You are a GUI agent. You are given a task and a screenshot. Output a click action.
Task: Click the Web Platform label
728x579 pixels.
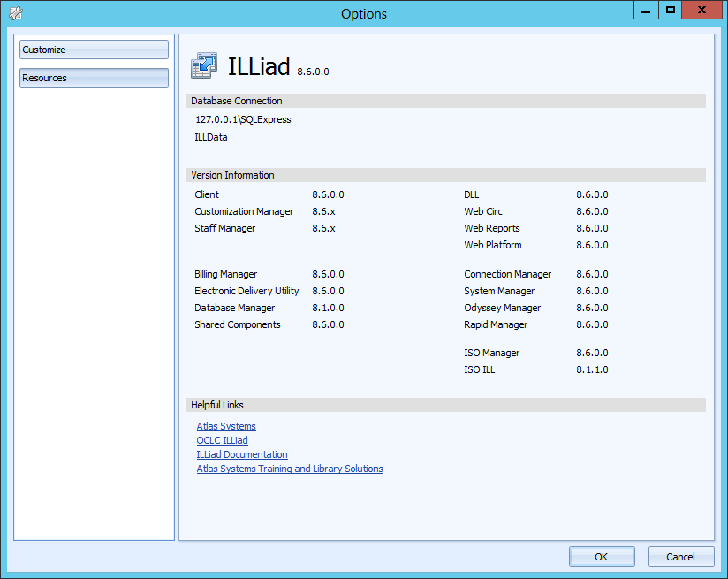(x=493, y=245)
